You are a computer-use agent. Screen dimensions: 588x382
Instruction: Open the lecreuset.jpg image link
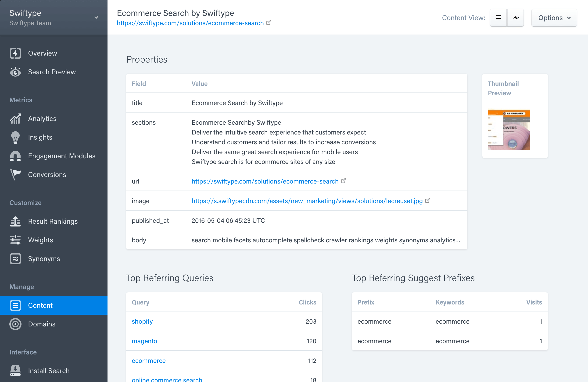tap(307, 201)
